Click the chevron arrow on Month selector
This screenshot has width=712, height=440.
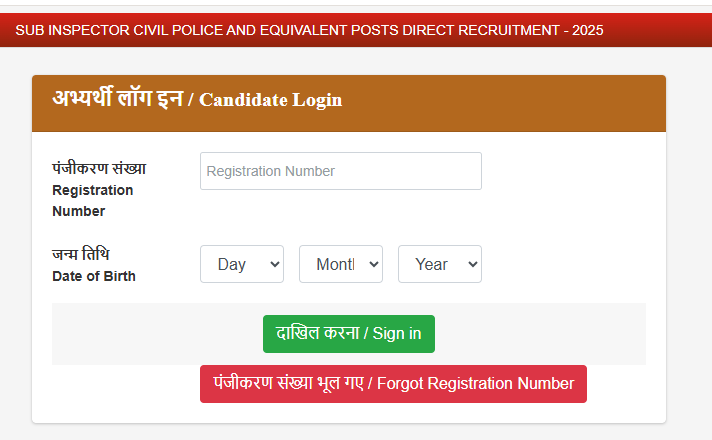click(374, 264)
